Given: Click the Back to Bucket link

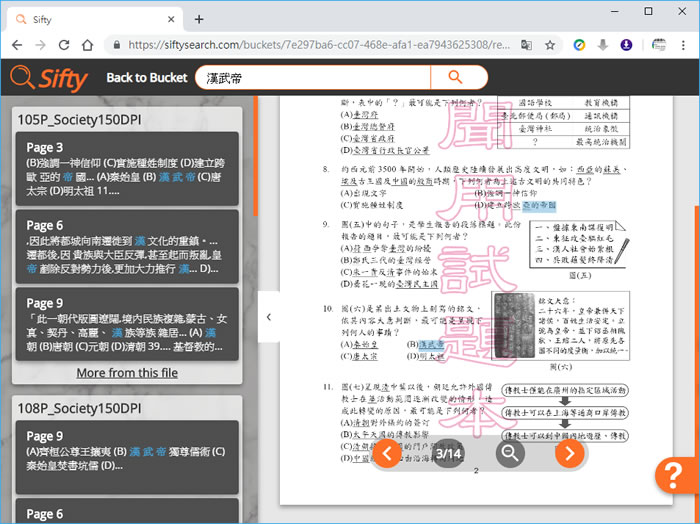Looking at the screenshot, I should pyautogui.click(x=147, y=78).
